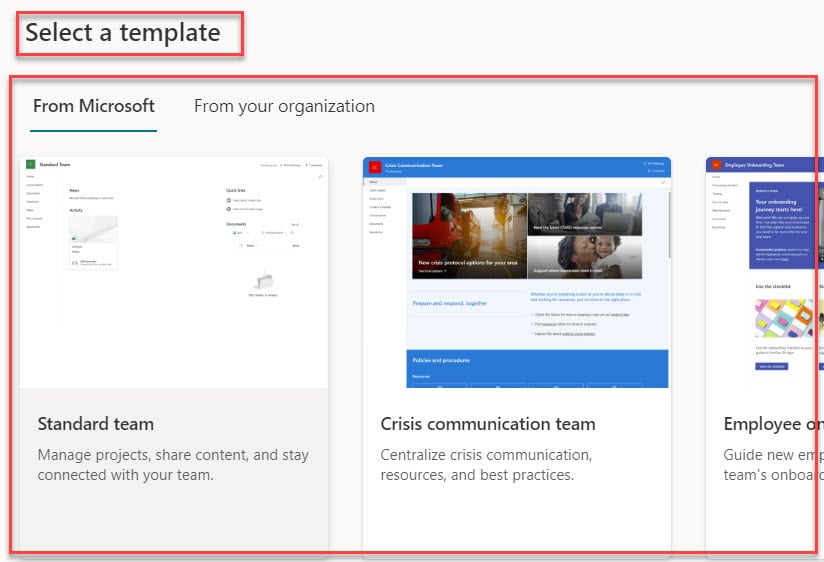Click the Crisis communication team title
Viewport: 824px width, 562px height.
[488, 424]
